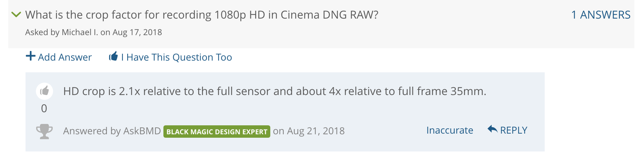Click the Add Answer text link

(65, 57)
